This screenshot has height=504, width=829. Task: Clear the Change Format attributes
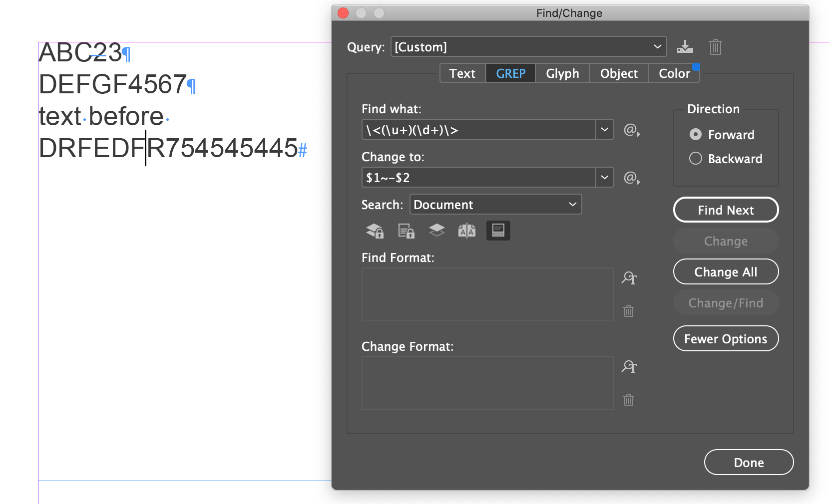pos(628,399)
